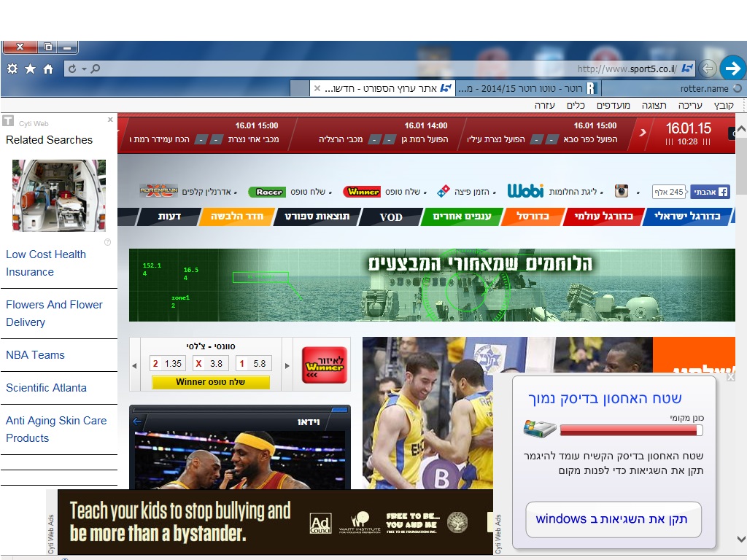Click the ambulance thumbnail in Related Searches
Viewport: 747px width, 560px height.
click(58, 195)
